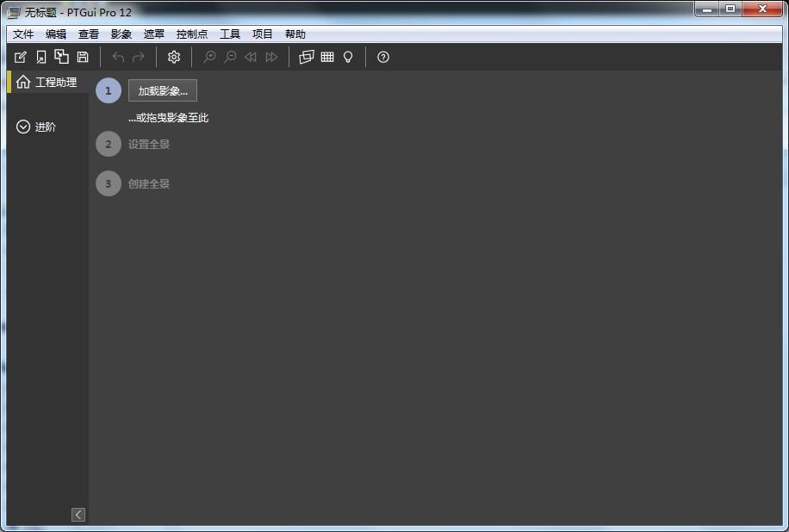This screenshot has width=789, height=532.
Task: Click the light bulb toolbar icon
Action: coord(348,57)
